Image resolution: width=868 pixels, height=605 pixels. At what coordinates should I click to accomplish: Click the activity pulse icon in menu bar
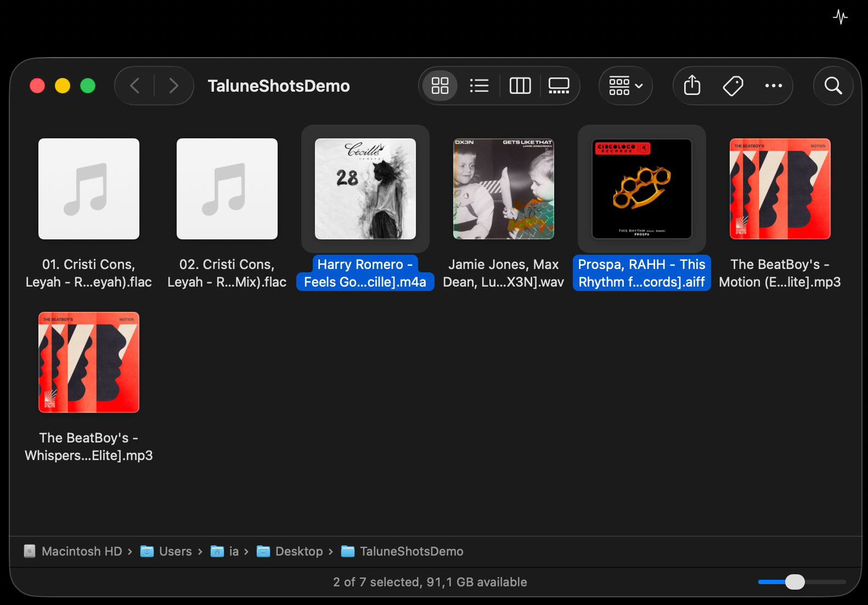click(840, 17)
